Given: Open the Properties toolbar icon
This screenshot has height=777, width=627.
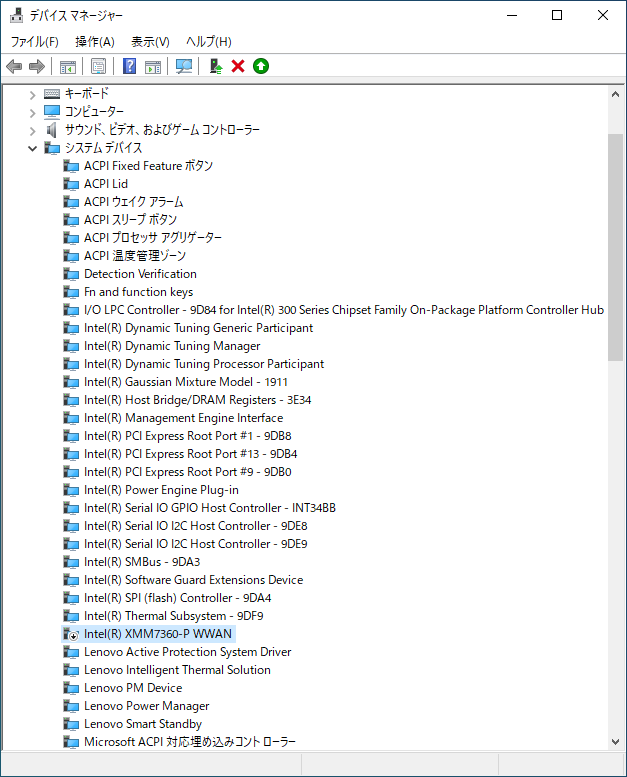Looking at the screenshot, I should point(98,66).
